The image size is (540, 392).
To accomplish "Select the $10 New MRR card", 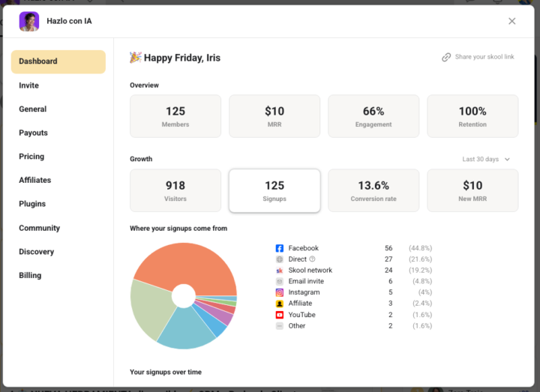I will point(472,190).
